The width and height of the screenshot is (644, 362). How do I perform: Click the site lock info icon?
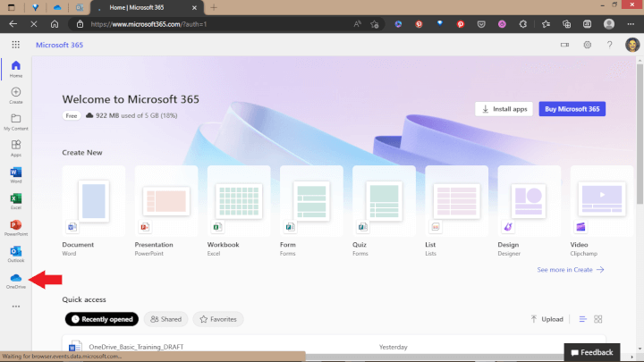(80, 24)
